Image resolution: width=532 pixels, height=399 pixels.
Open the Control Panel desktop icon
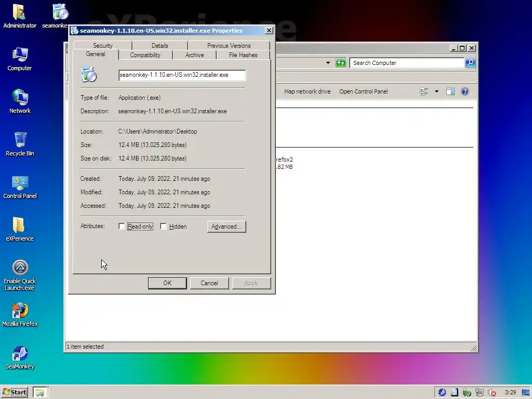20,187
